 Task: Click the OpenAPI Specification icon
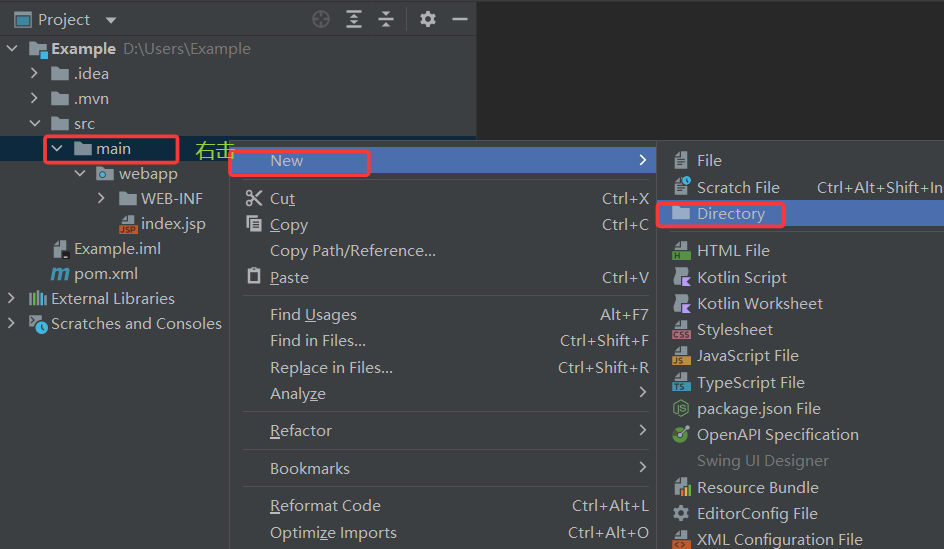point(681,434)
